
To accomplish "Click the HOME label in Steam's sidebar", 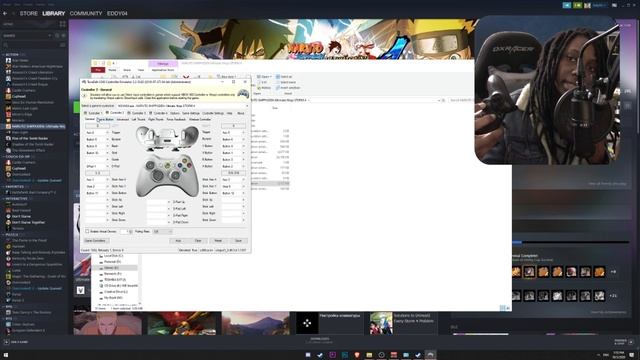I will [x=8, y=24].
